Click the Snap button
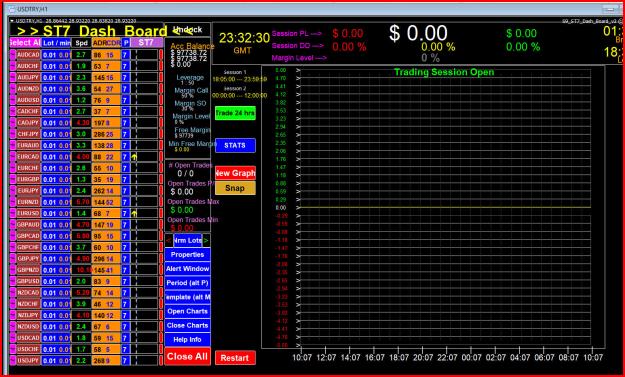The image size is (625, 377). point(235,188)
